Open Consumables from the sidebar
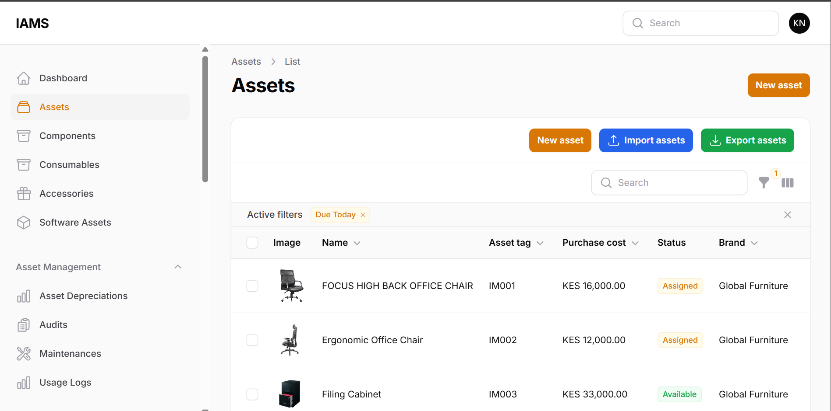The height and width of the screenshot is (411, 831). [x=69, y=165]
